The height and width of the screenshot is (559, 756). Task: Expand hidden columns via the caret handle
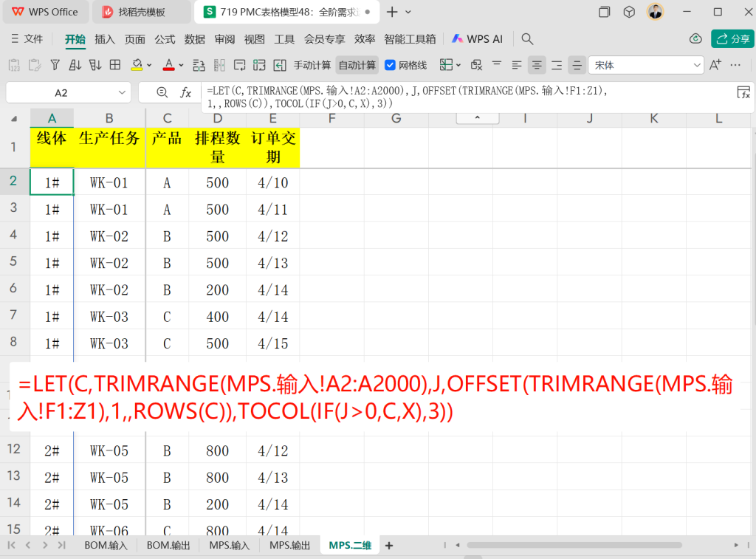click(478, 117)
